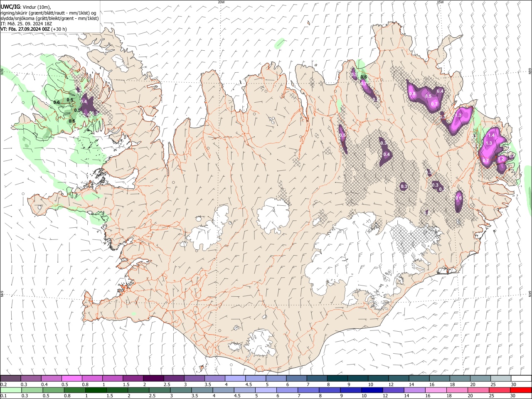The width and height of the screenshot is (532, 399).
Task: Pick darkest purple snow swatch between 2 and 2.5
Action: (x=153, y=378)
